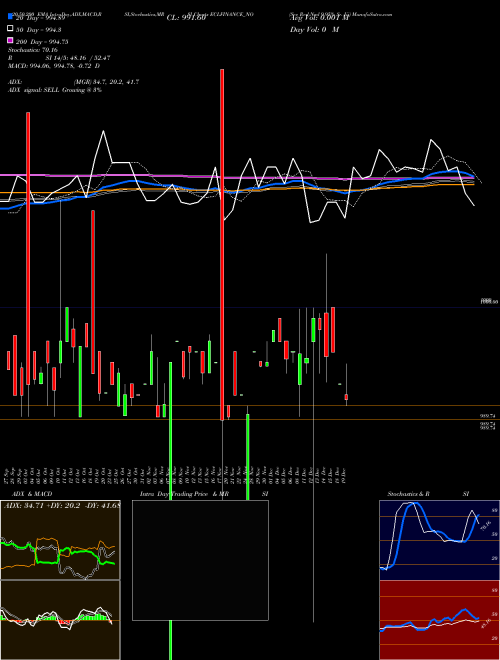Click the 'Avg Vol: 0.001 M' readout

click(319, 18)
